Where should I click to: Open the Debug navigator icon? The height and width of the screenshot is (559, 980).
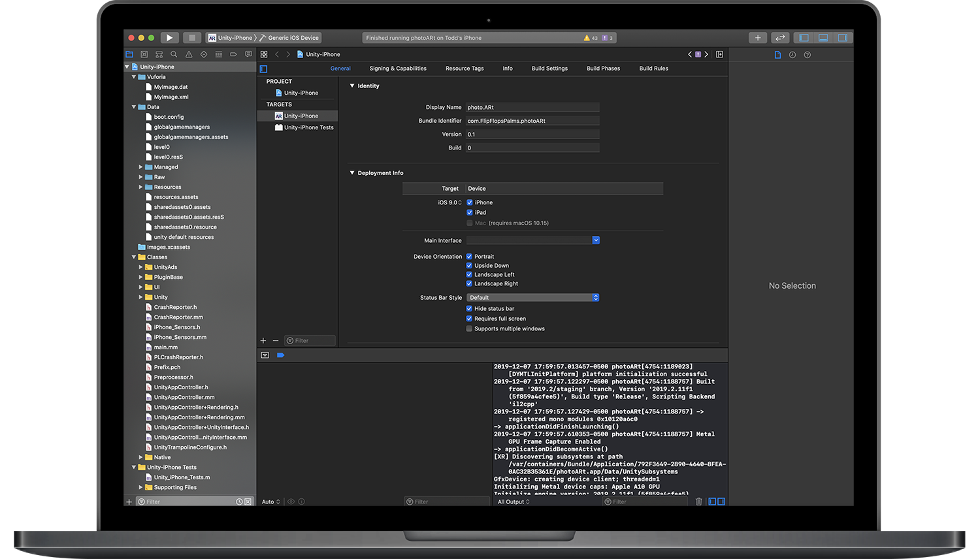tap(218, 54)
